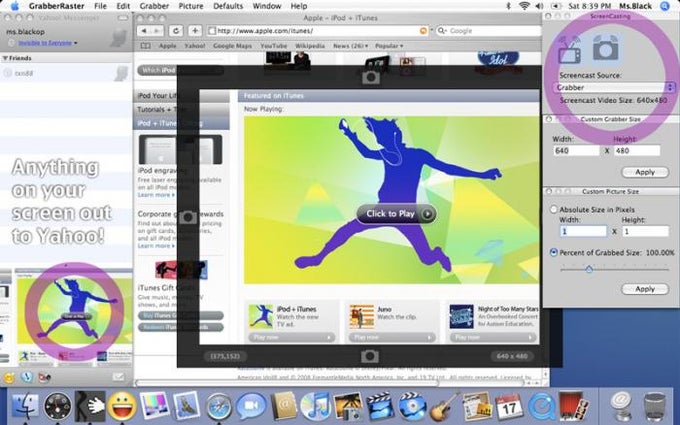Click the percent size slider handle
Image resolution: width=680 pixels, height=425 pixels.
tap(589, 269)
